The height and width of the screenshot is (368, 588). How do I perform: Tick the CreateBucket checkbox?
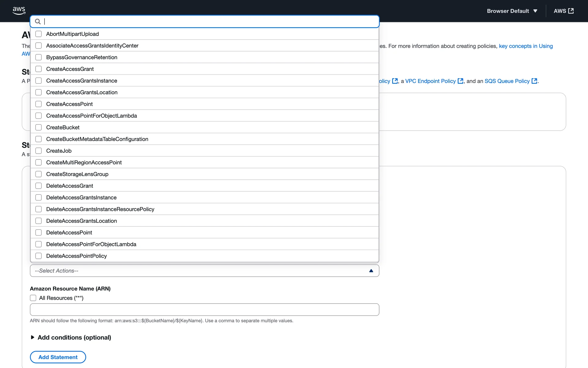tap(39, 127)
